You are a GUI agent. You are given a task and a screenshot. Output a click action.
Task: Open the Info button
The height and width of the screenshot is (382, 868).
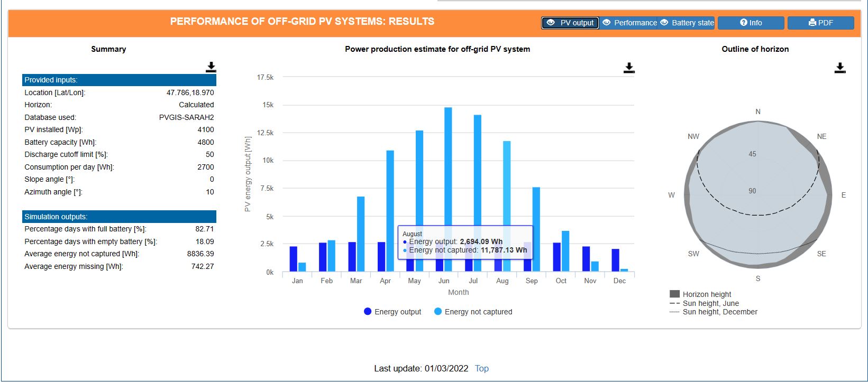click(751, 23)
